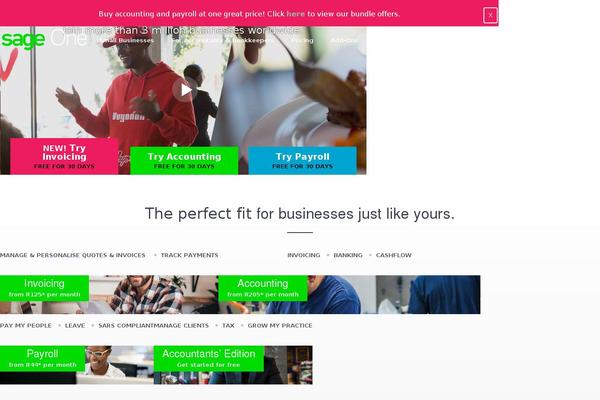Click the Track Payments label
This screenshot has height=400, width=600.
[189, 255]
